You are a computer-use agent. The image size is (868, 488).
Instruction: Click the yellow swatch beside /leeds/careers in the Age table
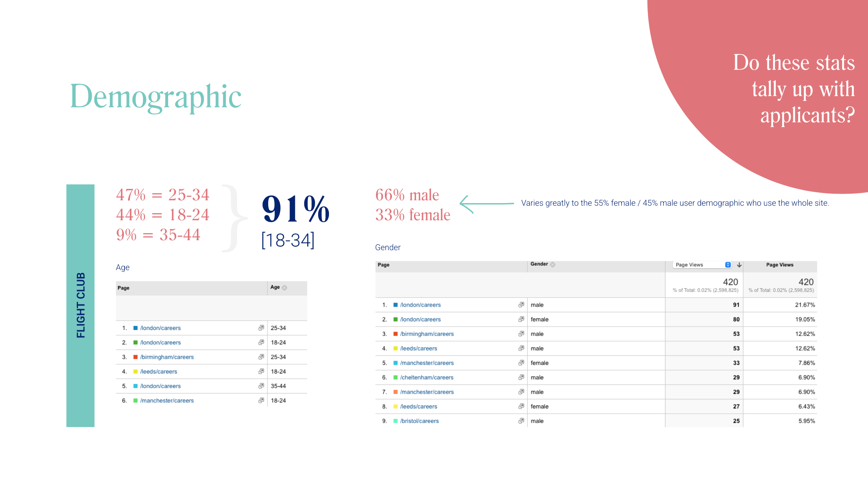click(x=135, y=372)
